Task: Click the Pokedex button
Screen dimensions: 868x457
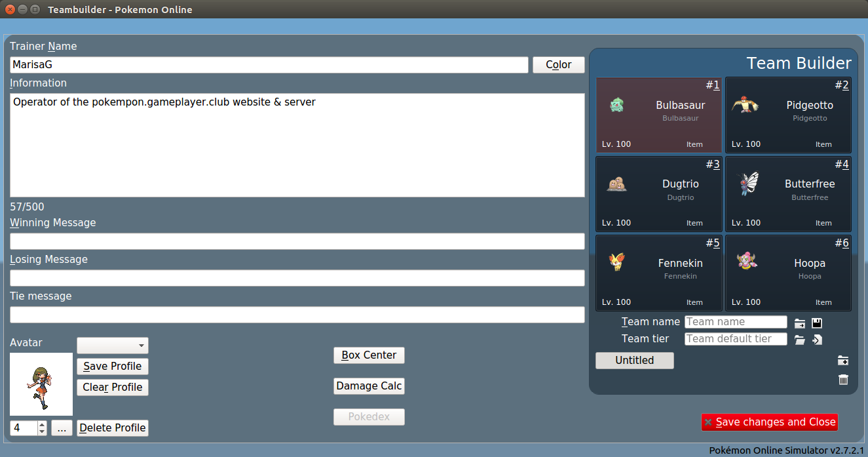Action: 369,417
